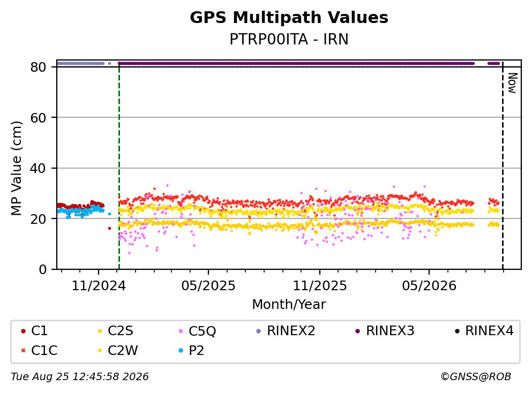
Task: Click the C1C legend entry
Action: coord(39,350)
